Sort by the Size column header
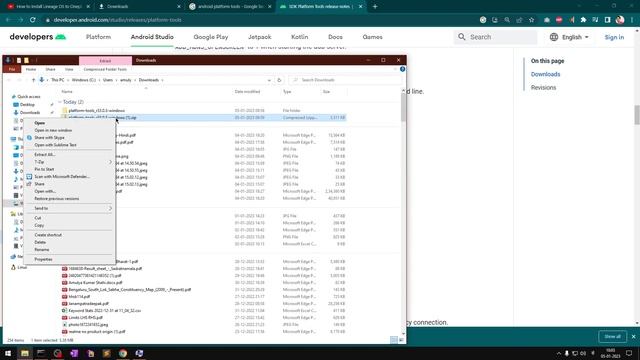Viewport: 640px width, 360px height. tap(326, 92)
